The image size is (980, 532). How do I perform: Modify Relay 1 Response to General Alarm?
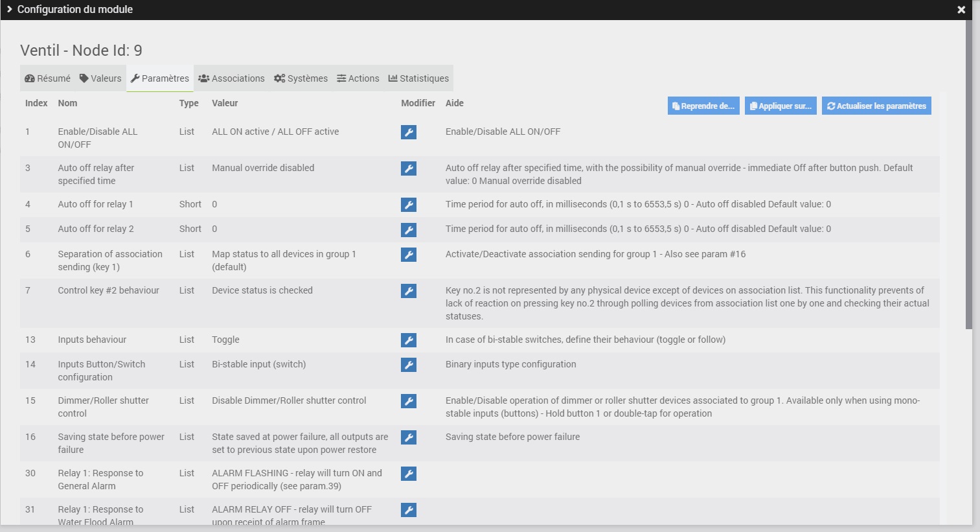click(x=408, y=474)
